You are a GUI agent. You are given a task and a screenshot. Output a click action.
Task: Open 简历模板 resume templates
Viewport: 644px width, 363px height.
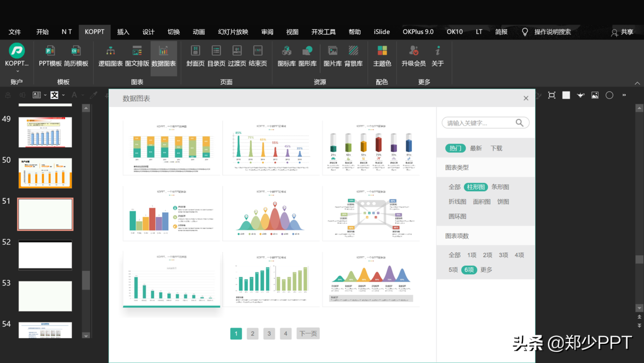[76, 56]
